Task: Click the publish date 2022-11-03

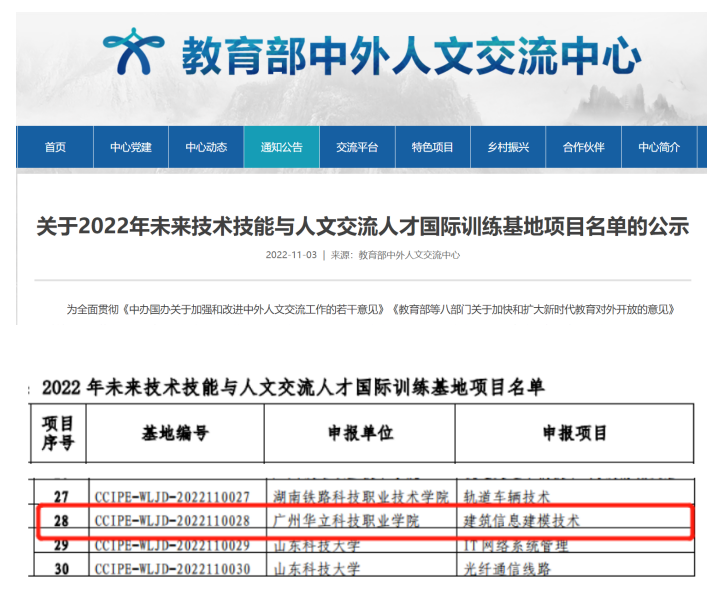Action: [x=291, y=255]
